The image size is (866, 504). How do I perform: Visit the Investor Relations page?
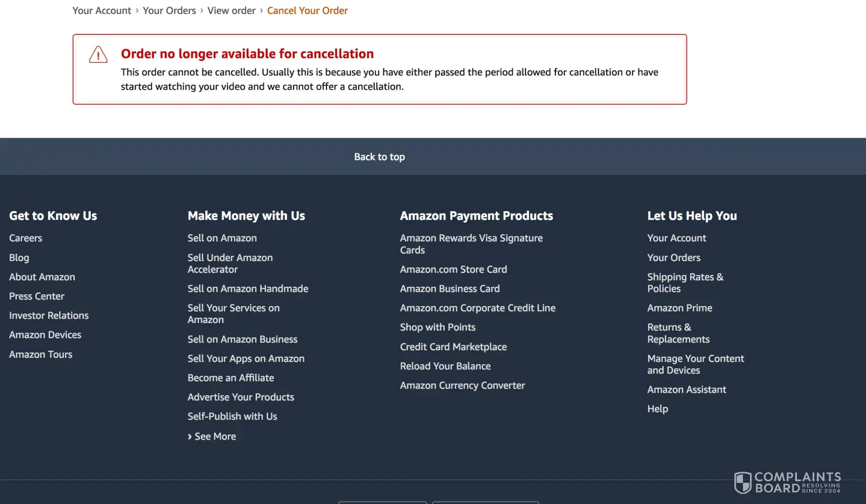[x=49, y=316]
